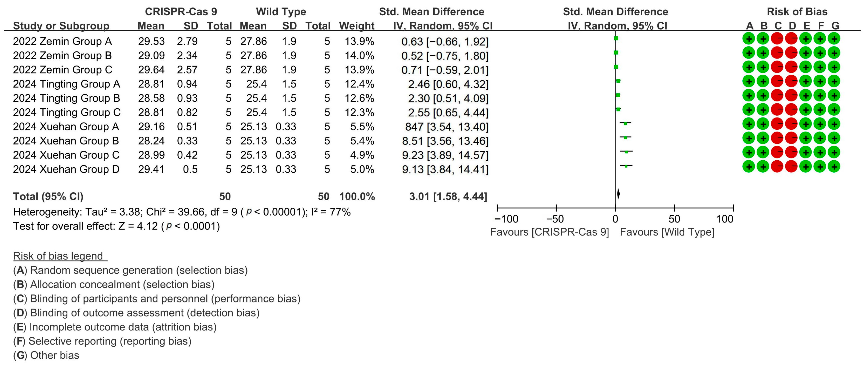Click column D red minus for Tingting Group A

coord(791,81)
